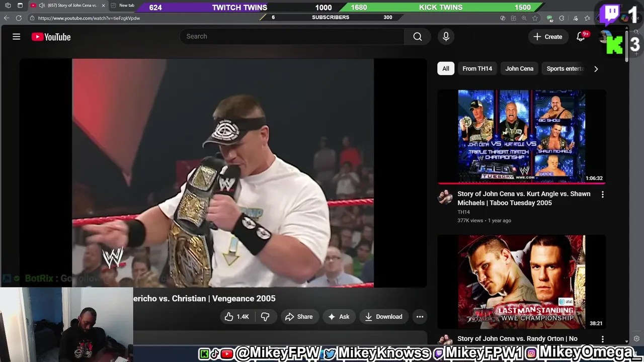Screen dimensions: 644x362
Task: Open the Favorites list icon in the toolbar
Action: pyautogui.click(x=588, y=18)
